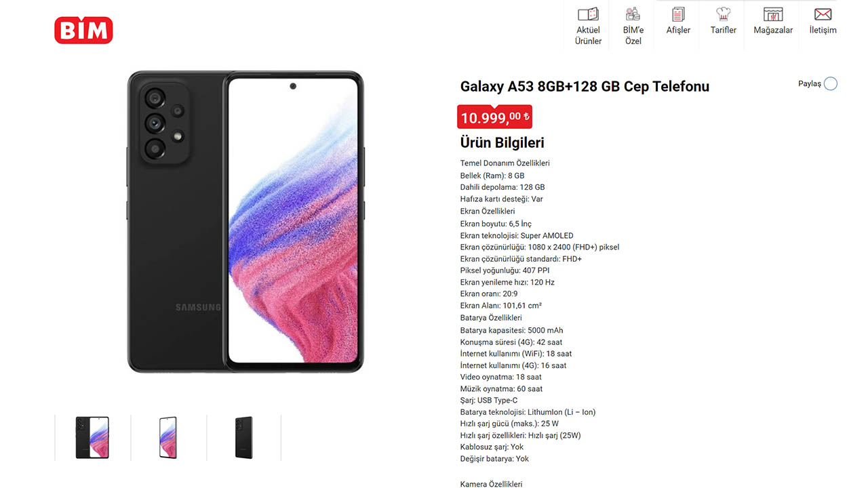Open the İletişim envelope icon
Screen dimensions: 868x488
(823, 14)
